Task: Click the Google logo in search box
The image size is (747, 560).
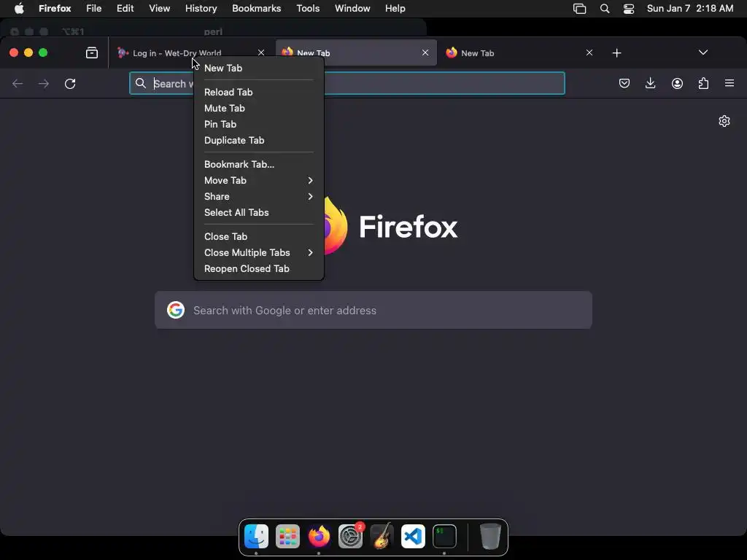Action: click(x=176, y=310)
